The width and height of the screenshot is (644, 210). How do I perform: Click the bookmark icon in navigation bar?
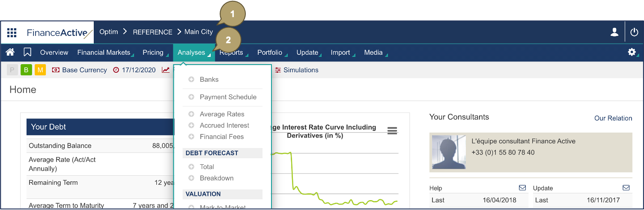pyautogui.click(x=27, y=52)
